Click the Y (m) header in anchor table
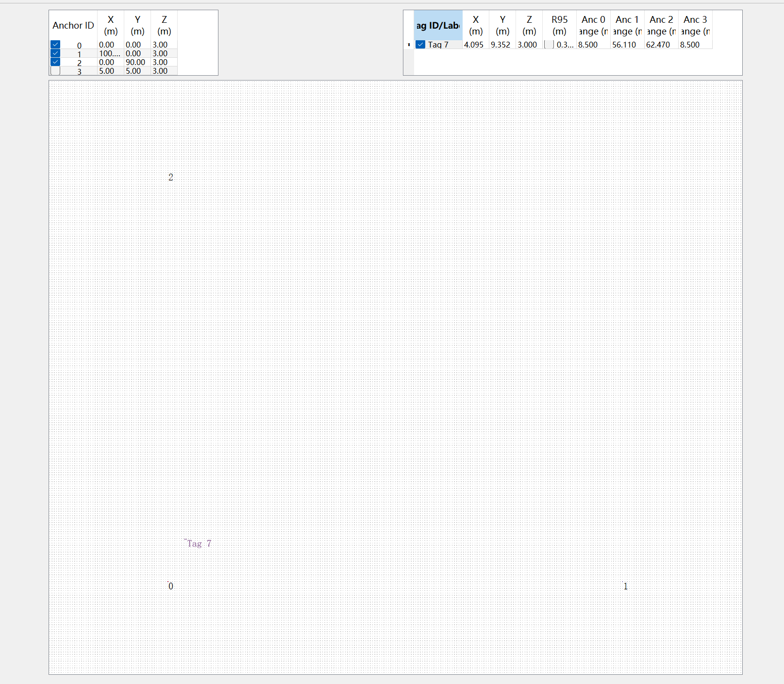The width and height of the screenshot is (784, 684). tap(137, 25)
